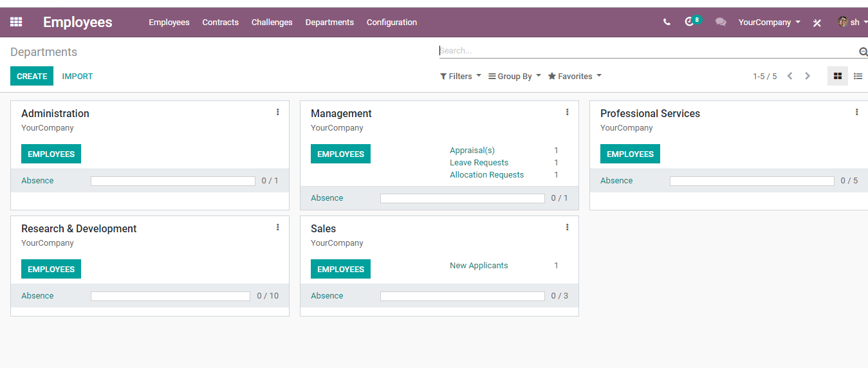Open Administration card three-dot menu
Image resolution: width=868 pixels, height=368 pixels.
[278, 112]
